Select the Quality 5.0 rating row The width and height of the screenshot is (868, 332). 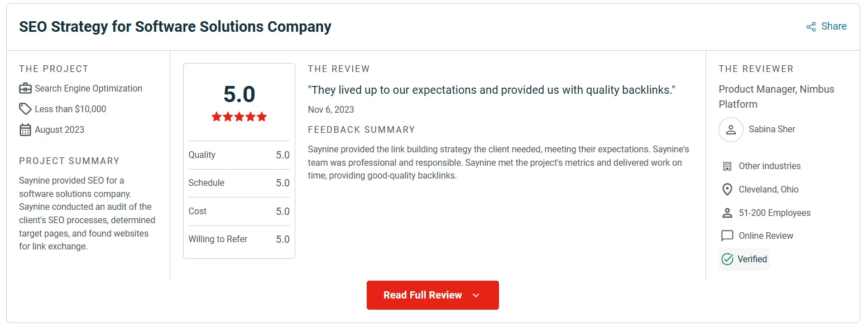click(x=239, y=155)
